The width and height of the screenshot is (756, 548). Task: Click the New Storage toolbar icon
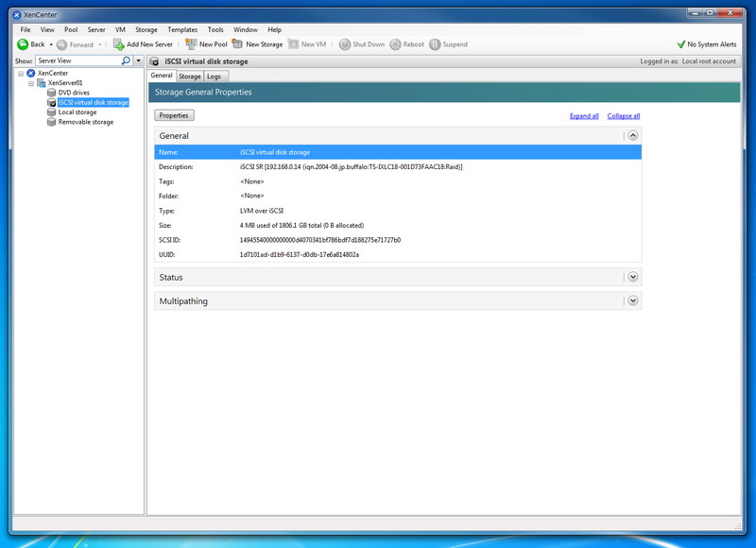click(237, 44)
